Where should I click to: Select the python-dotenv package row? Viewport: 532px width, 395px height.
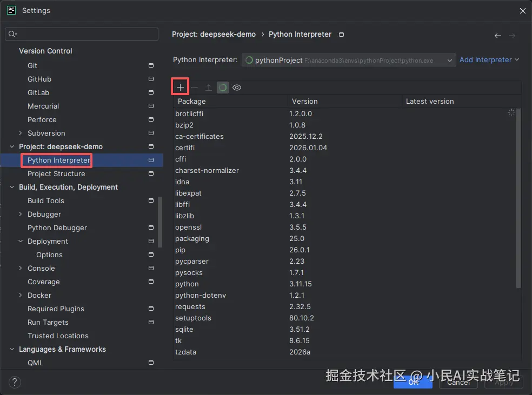click(345, 296)
